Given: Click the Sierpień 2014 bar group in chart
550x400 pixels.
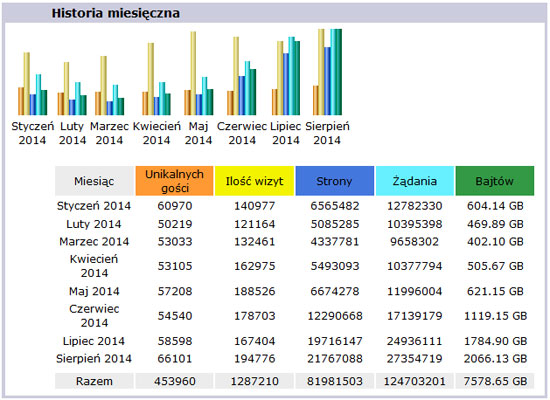Looking at the screenshot, I should coord(327,72).
